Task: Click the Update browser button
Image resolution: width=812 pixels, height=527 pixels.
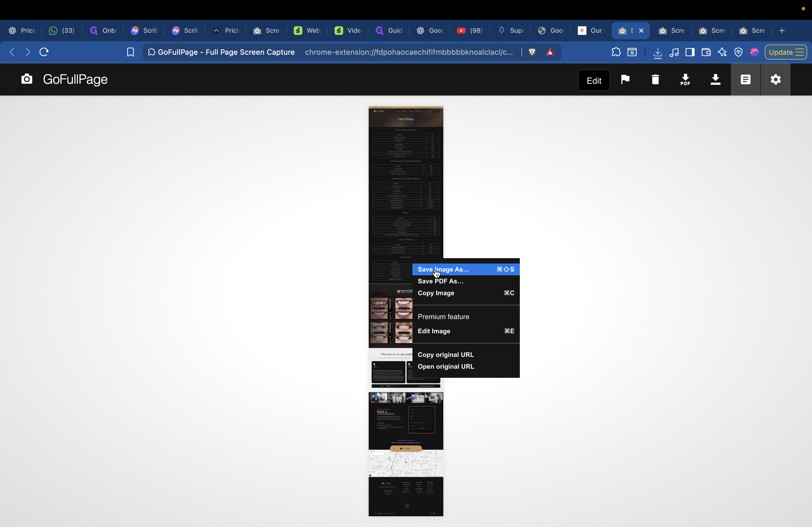Action: pos(782,52)
